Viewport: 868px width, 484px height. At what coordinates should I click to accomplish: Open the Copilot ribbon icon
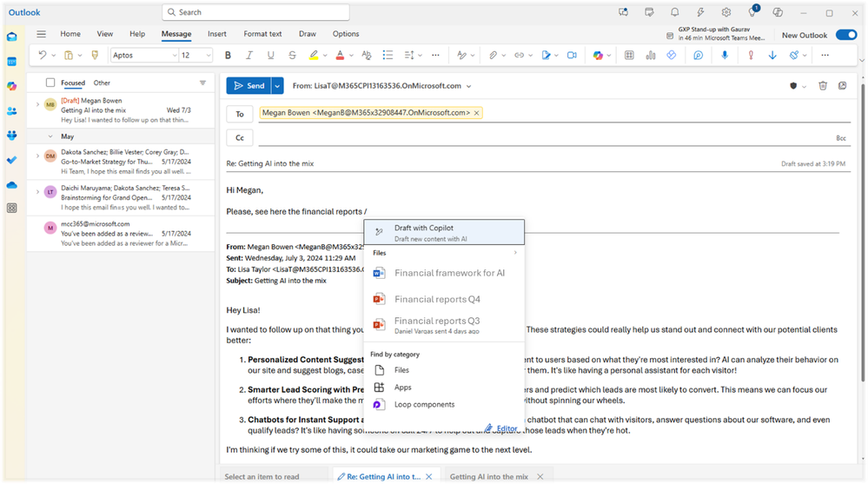tap(598, 56)
